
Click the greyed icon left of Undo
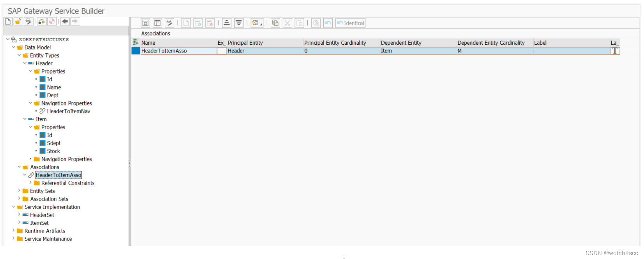pos(316,23)
